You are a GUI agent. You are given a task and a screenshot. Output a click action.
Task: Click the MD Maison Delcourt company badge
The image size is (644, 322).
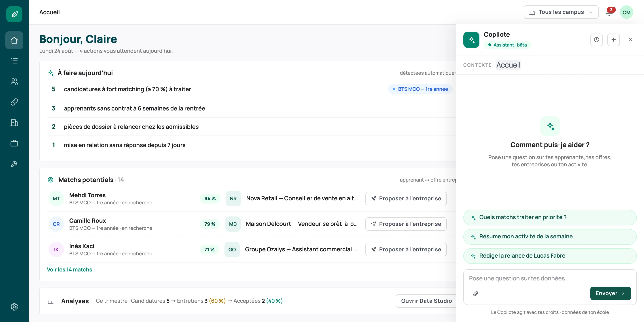point(233,224)
